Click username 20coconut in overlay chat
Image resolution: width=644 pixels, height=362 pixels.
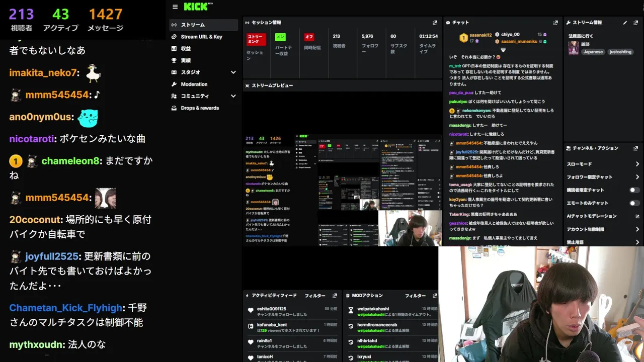click(x=35, y=220)
